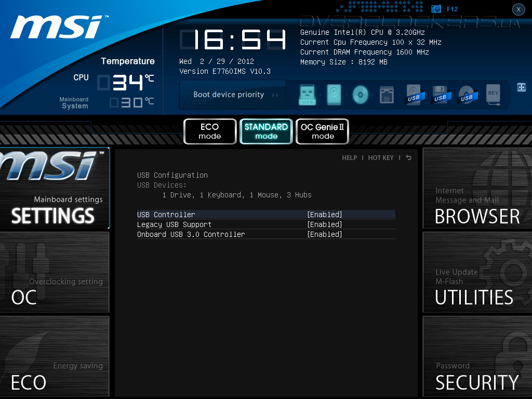The width and height of the screenshot is (532, 399).
Task: Enable OC Genie II mode
Action: point(322,131)
